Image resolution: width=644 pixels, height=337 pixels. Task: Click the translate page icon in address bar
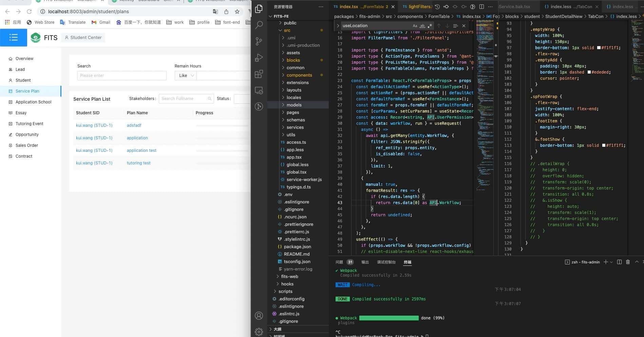(x=215, y=12)
